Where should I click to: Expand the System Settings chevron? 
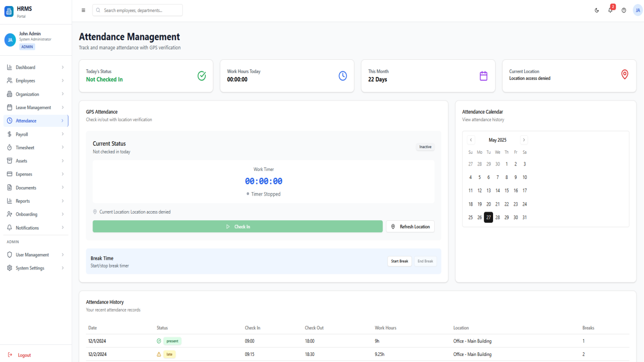[x=62, y=268]
